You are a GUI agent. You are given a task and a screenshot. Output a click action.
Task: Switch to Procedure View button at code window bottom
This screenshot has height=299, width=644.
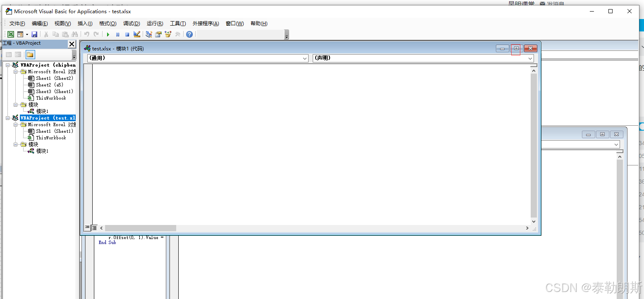pyautogui.click(x=87, y=228)
